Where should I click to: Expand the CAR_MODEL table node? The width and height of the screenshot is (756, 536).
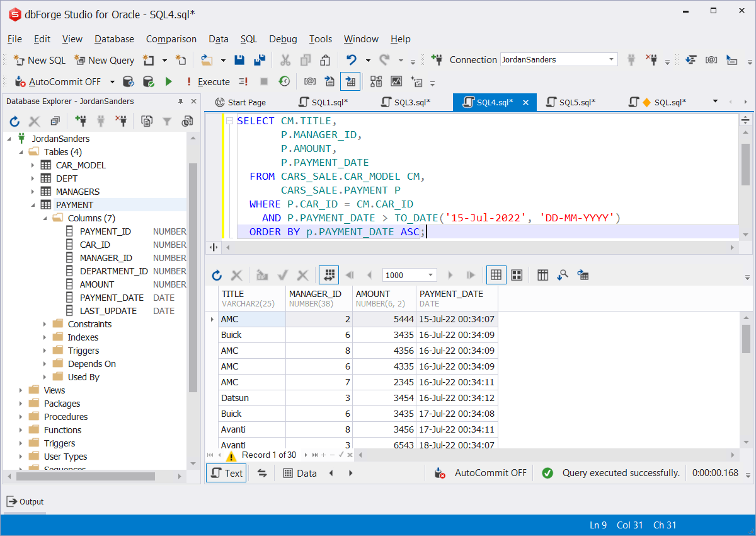pos(33,165)
